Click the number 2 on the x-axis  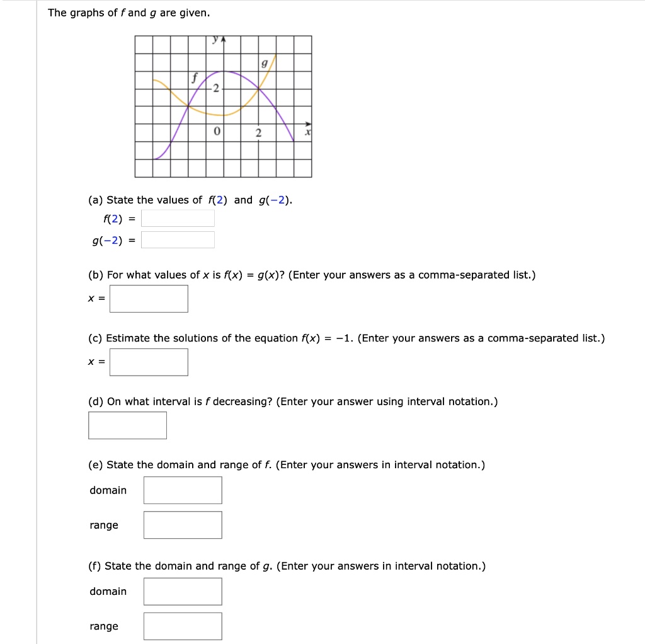258,132
